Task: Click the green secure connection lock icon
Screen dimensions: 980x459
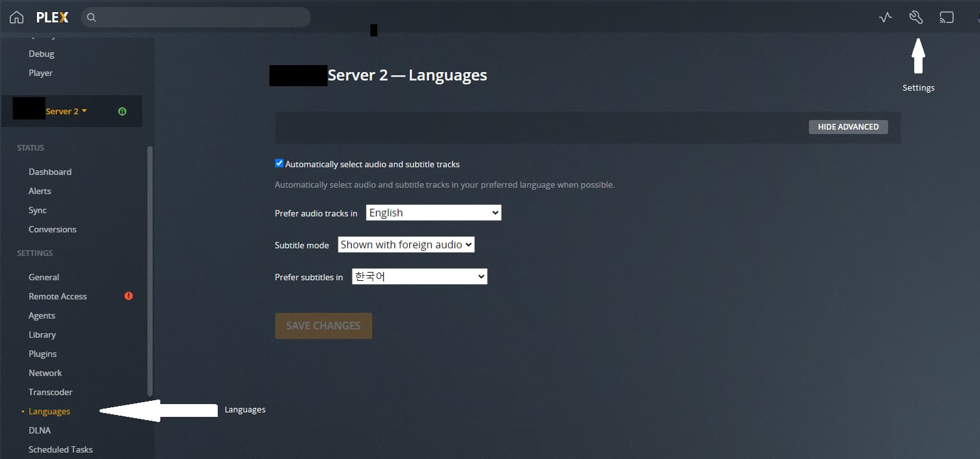Action: point(122,111)
